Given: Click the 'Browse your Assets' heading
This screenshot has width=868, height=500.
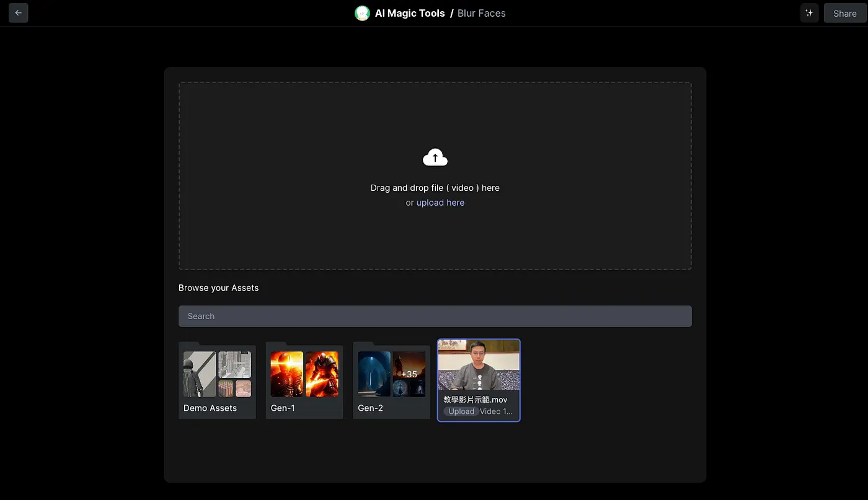Looking at the screenshot, I should (218, 287).
